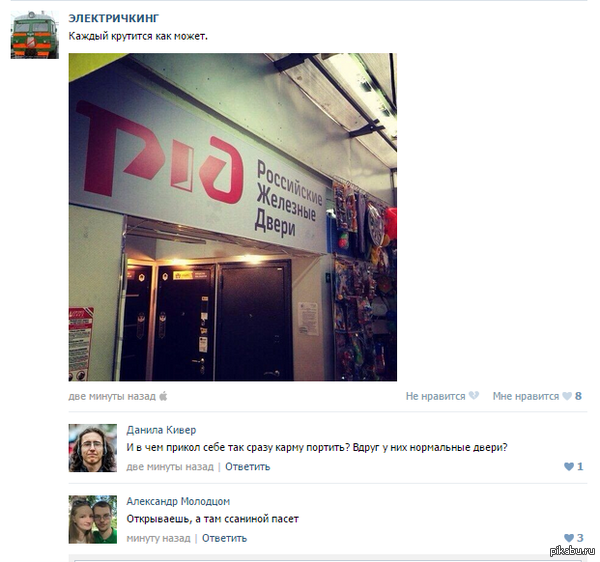Like Данила Кивер's comment heart icon
The image size is (600, 562).
(569, 466)
